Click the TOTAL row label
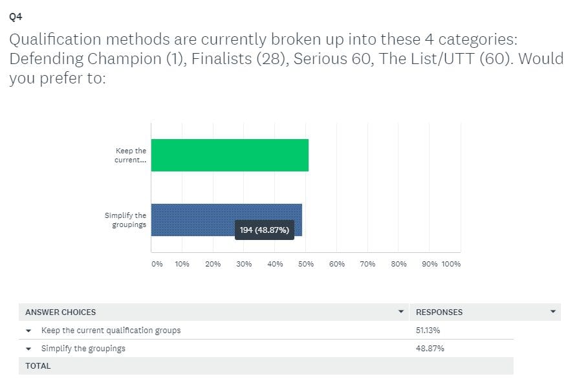The height and width of the screenshot is (392, 579). [38, 366]
